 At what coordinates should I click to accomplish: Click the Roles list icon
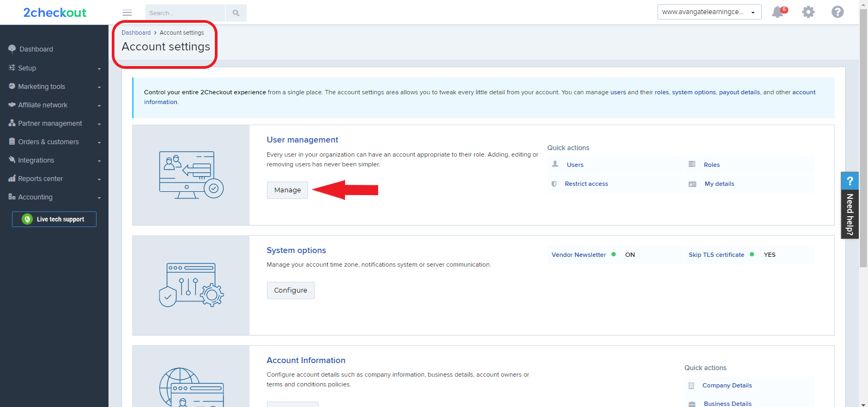point(692,164)
